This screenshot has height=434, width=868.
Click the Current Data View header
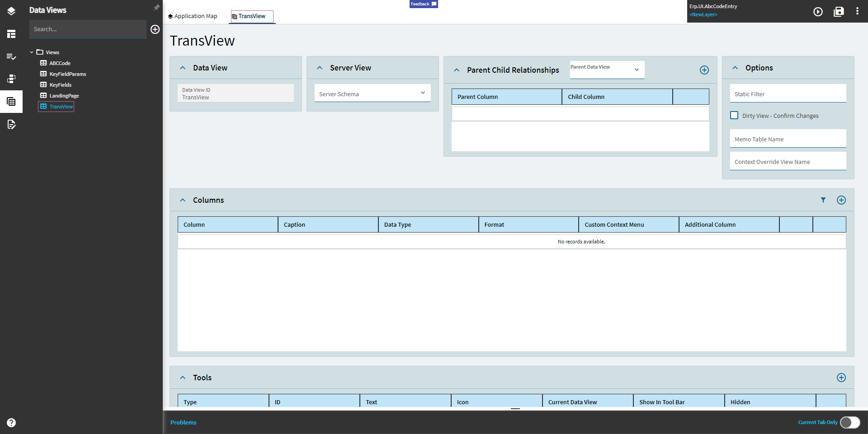588,401
